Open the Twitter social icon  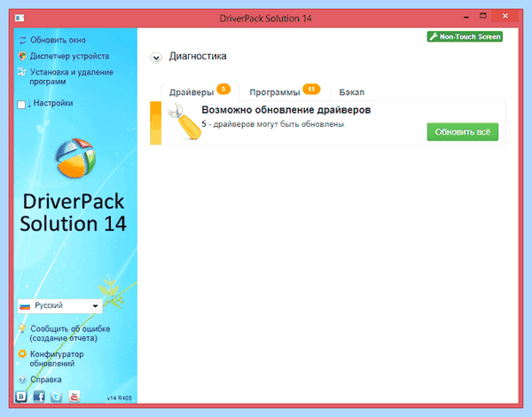point(57,397)
